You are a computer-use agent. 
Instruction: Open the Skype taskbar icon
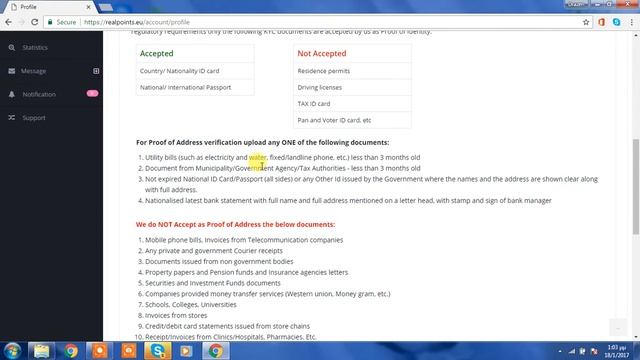click(x=158, y=351)
